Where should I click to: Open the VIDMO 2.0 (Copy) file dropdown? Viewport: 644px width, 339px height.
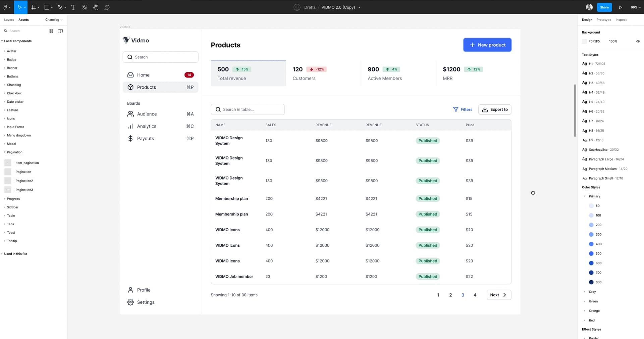[359, 7]
